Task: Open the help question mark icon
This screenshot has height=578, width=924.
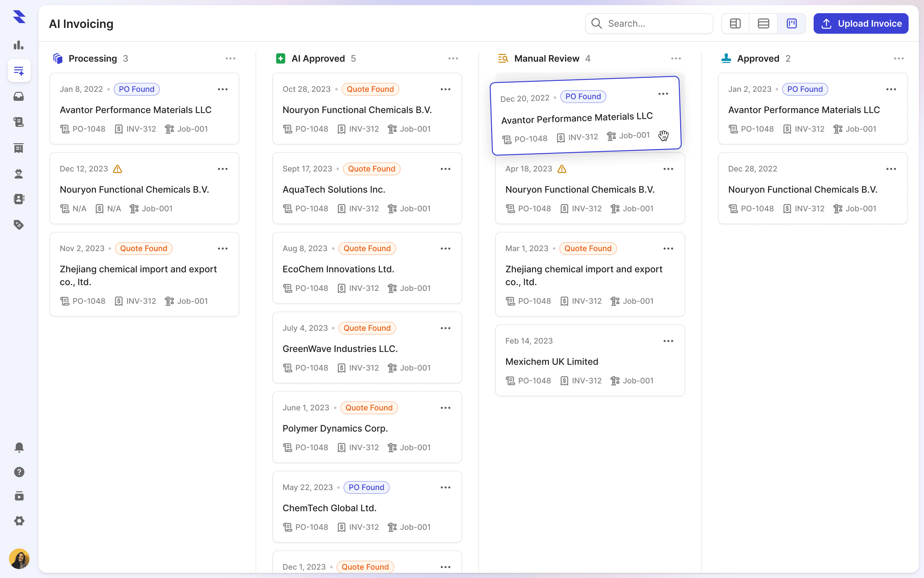Action: (x=19, y=472)
